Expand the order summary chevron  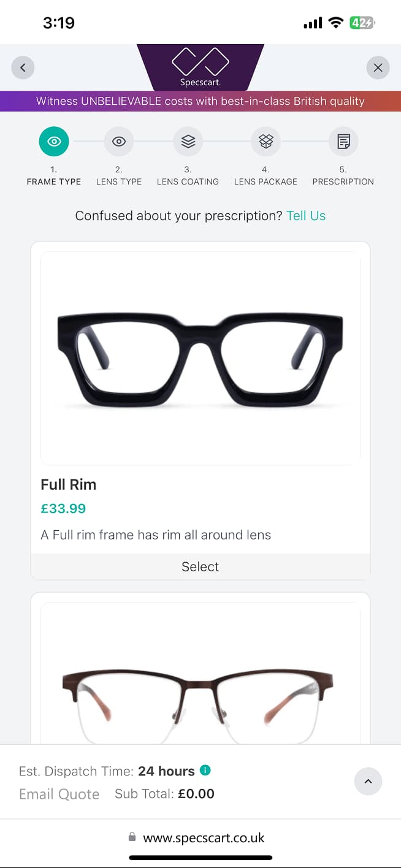(368, 782)
